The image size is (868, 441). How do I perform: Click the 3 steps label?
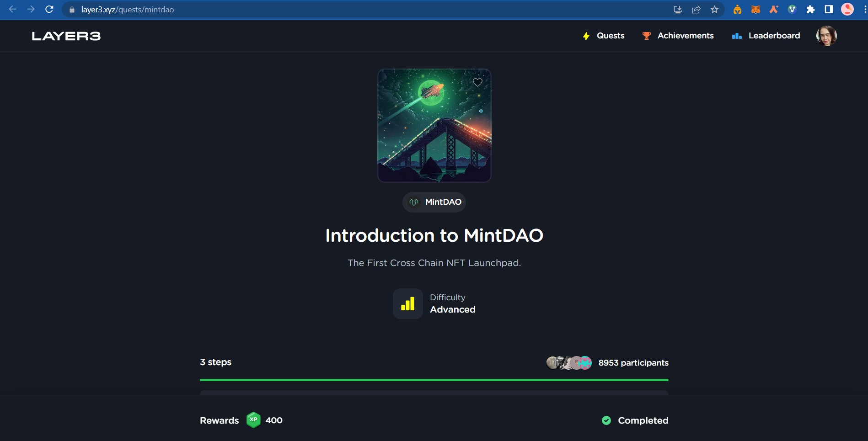click(x=215, y=362)
